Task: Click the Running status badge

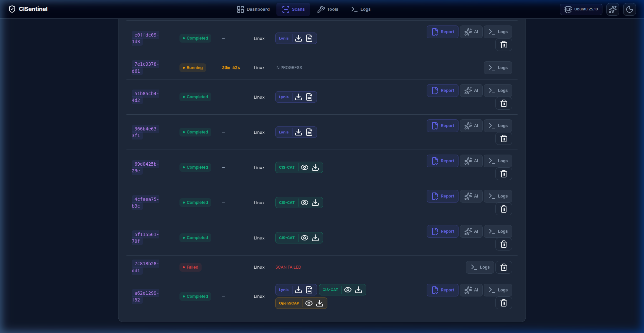Action: 193,68
